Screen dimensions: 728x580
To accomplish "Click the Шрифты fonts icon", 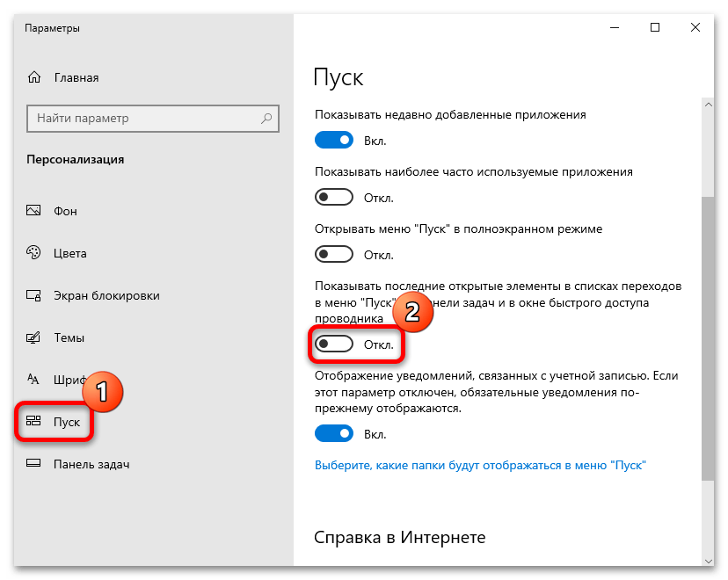I will pos(34,380).
